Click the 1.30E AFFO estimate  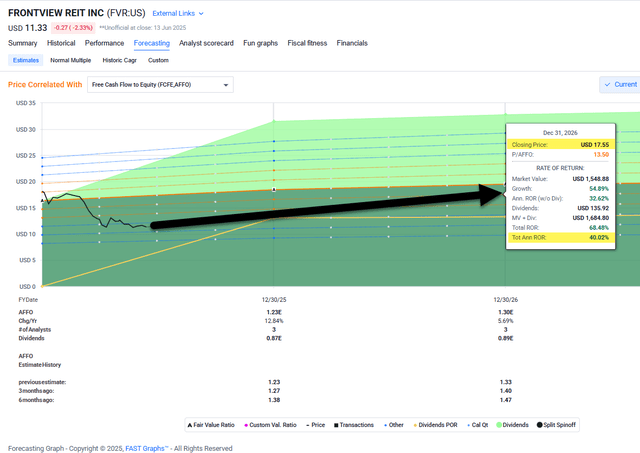pos(505,312)
